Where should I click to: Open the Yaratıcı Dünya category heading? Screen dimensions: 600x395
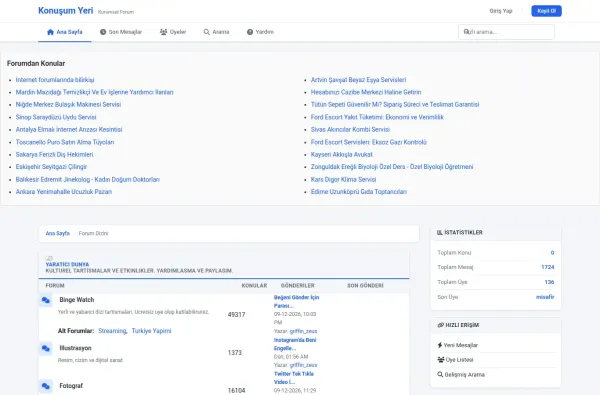[x=67, y=264]
